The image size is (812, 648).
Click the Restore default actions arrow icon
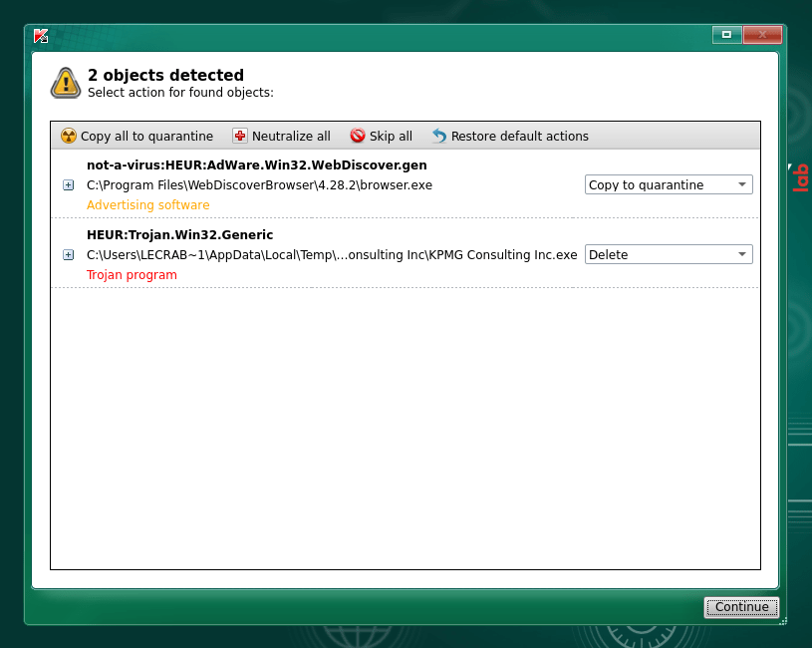click(x=439, y=136)
